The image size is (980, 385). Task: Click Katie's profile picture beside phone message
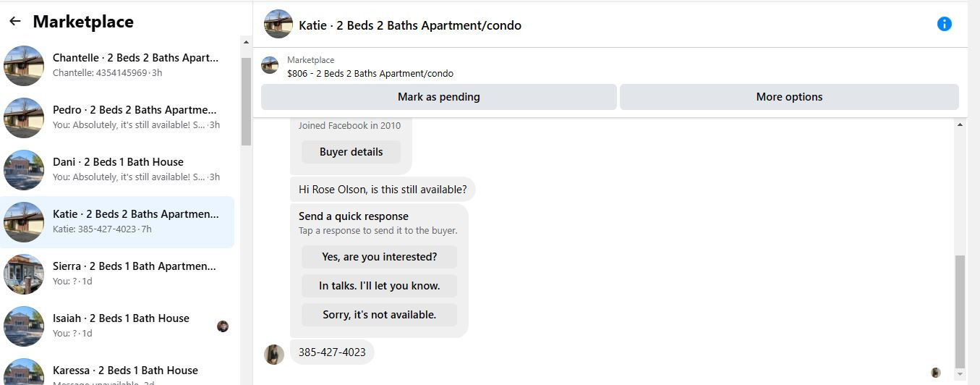pos(274,355)
